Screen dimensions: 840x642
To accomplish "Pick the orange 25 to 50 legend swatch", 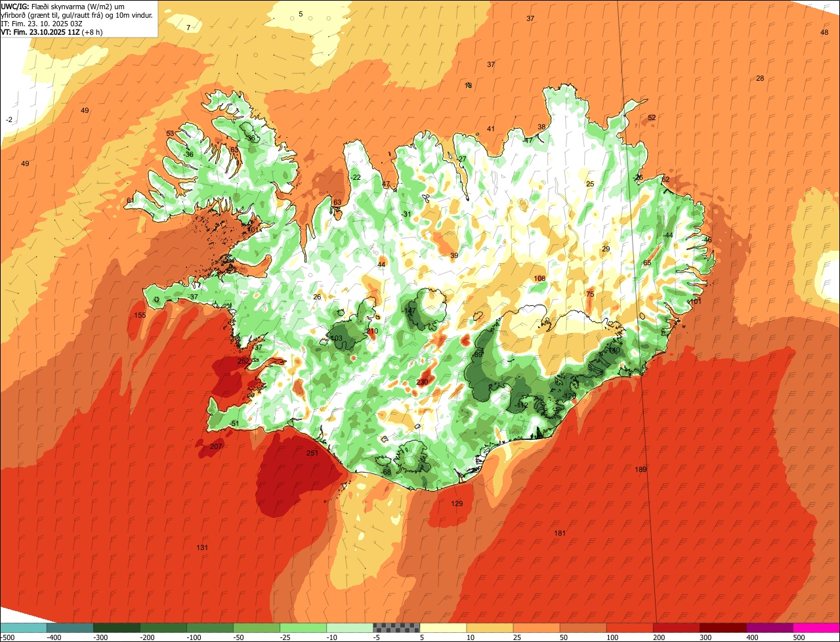I will (536, 628).
